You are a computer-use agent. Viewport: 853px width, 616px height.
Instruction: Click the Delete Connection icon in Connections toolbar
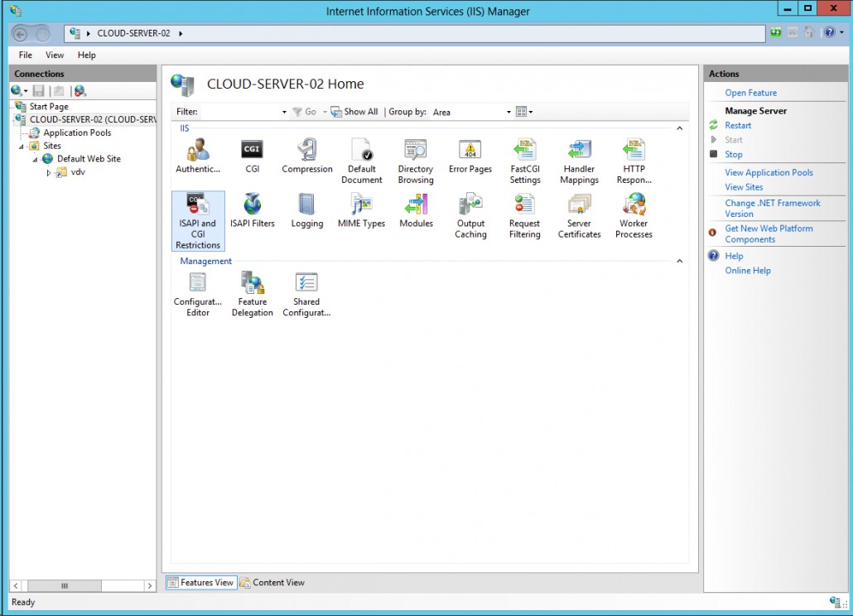pyautogui.click(x=80, y=91)
